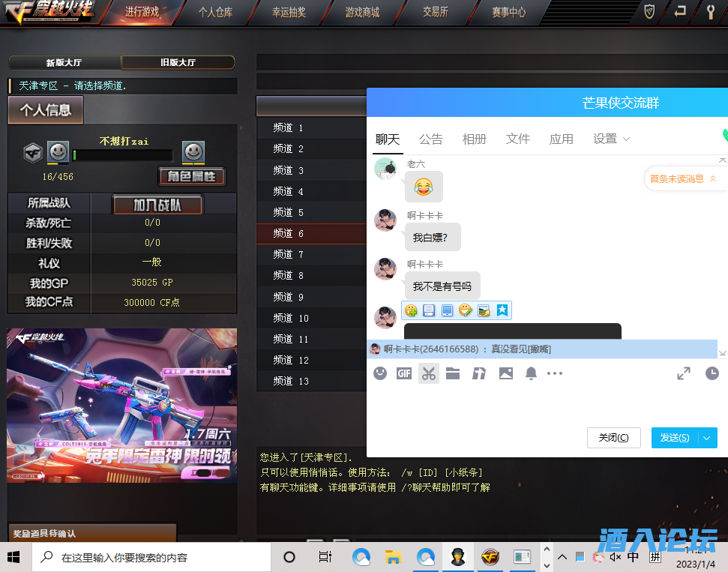Expand the 设置 dropdown in group chat
This screenshot has width=728, height=572.
pos(612,139)
